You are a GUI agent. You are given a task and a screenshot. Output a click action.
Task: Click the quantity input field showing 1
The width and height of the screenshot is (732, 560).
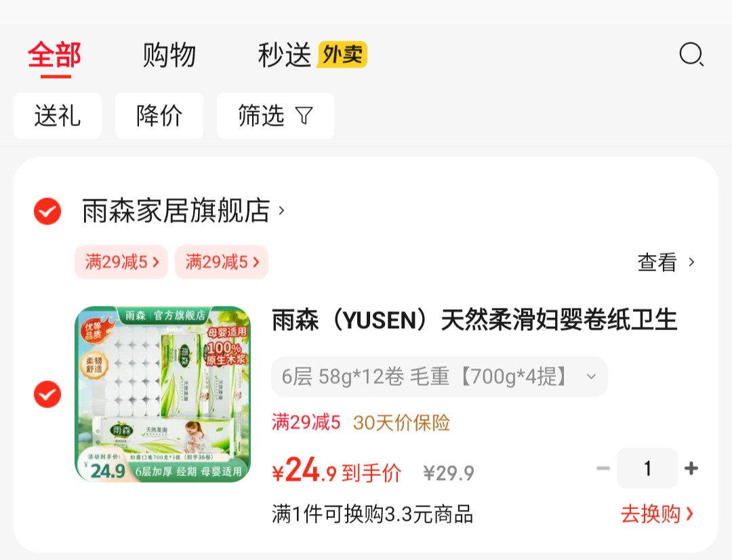coord(647,468)
